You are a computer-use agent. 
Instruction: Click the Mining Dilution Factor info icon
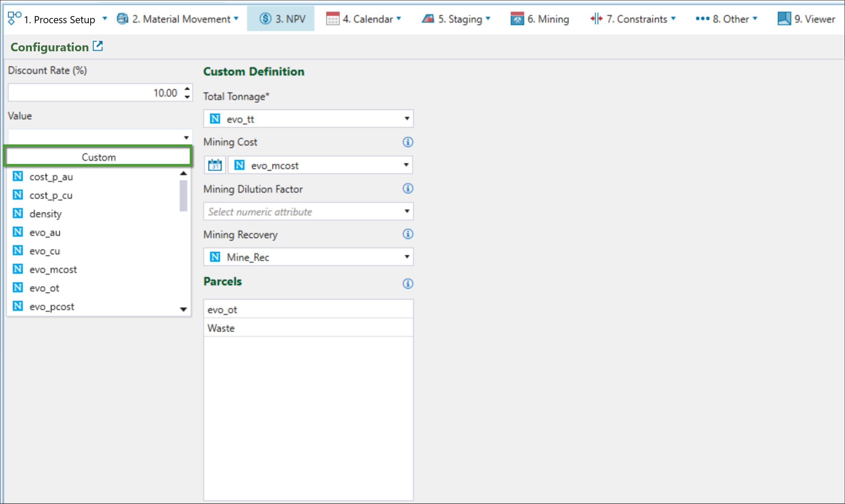pos(408,188)
